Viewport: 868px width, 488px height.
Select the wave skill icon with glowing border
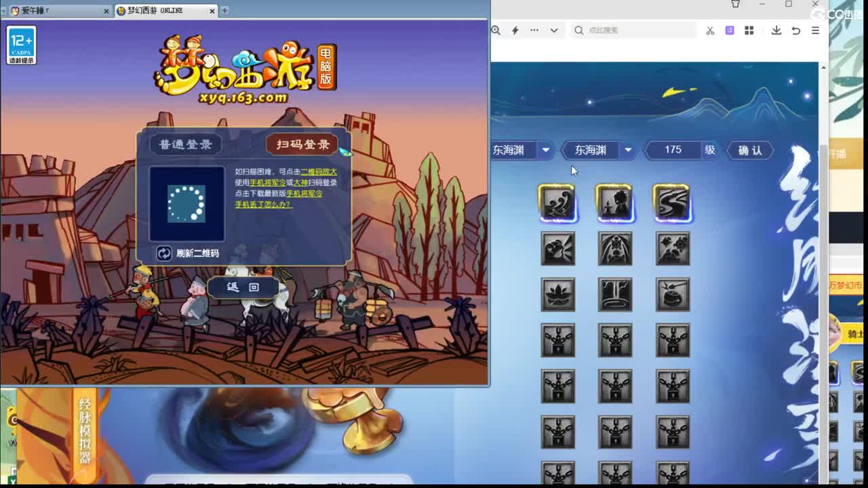pyautogui.click(x=557, y=203)
